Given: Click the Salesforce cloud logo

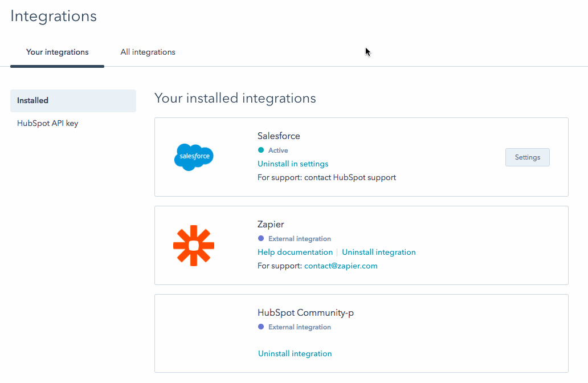Looking at the screenshot, I should coord(194,157).
